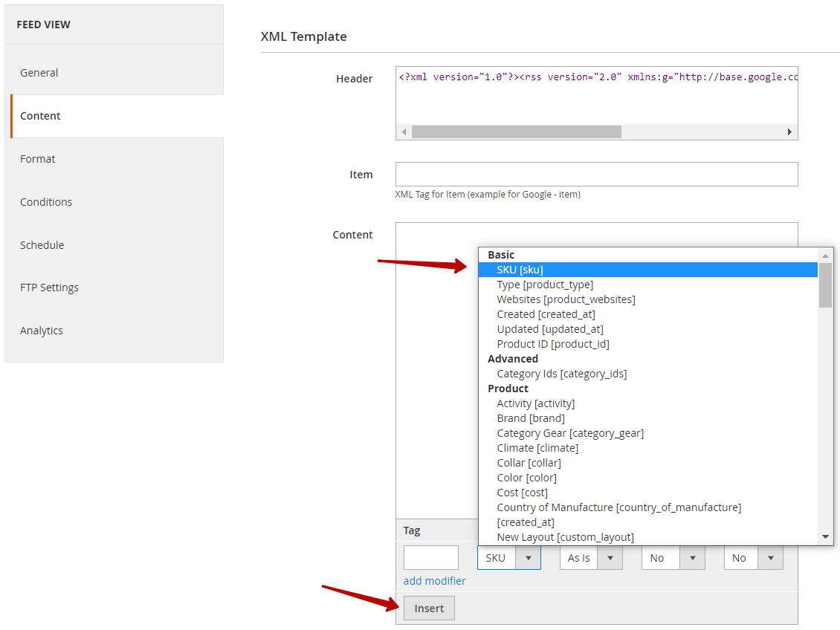Screen dimensions: 840x630
Task: Select Updated [updated_at] option
Action: pos(647,329)
